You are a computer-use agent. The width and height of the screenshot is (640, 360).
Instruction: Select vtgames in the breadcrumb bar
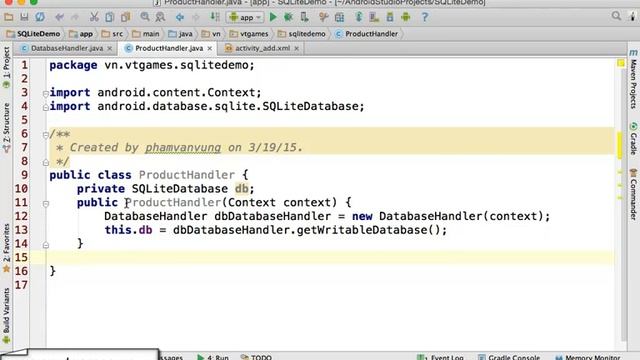(x=249, y=34)
